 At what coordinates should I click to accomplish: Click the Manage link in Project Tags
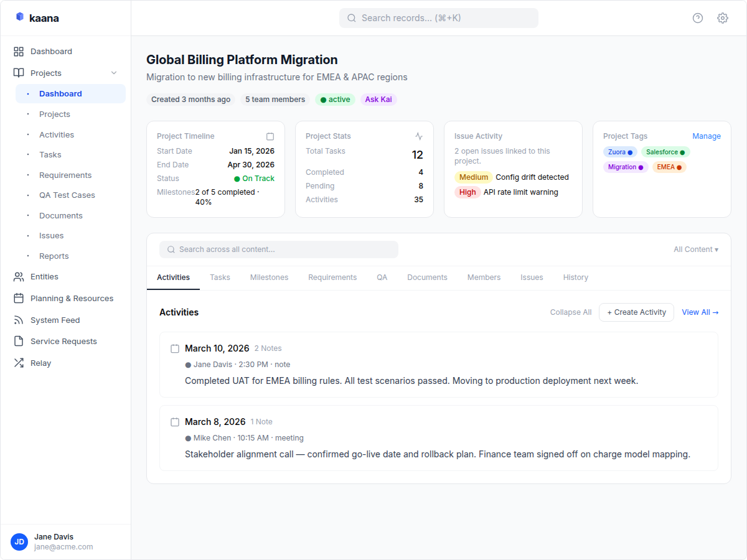(707, 136)
